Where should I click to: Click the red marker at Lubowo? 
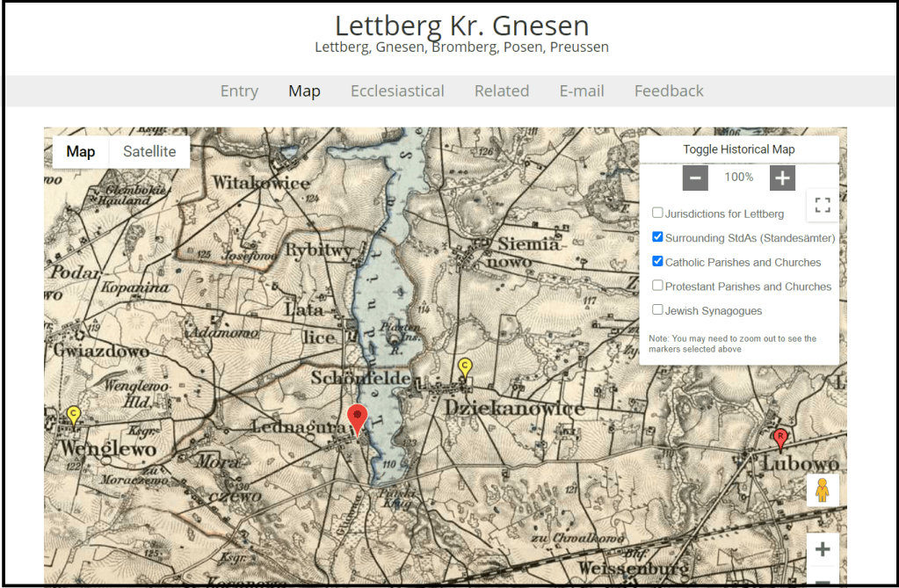coord(779,438)
